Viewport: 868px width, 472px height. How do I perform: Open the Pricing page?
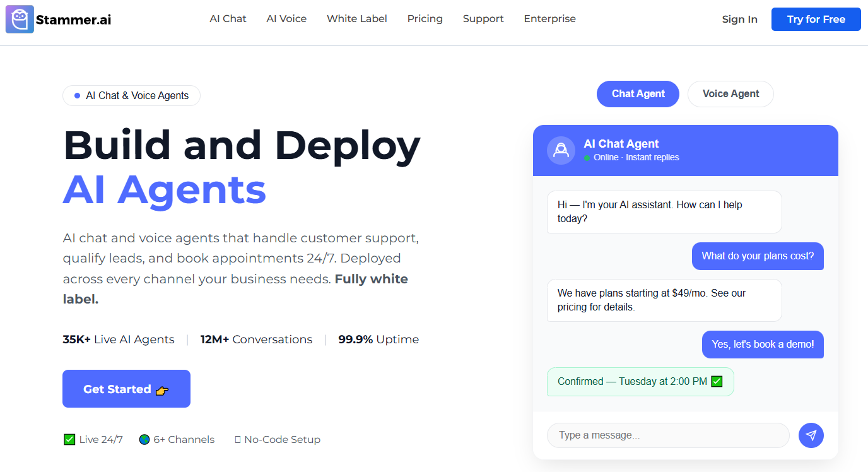point(425,19)
